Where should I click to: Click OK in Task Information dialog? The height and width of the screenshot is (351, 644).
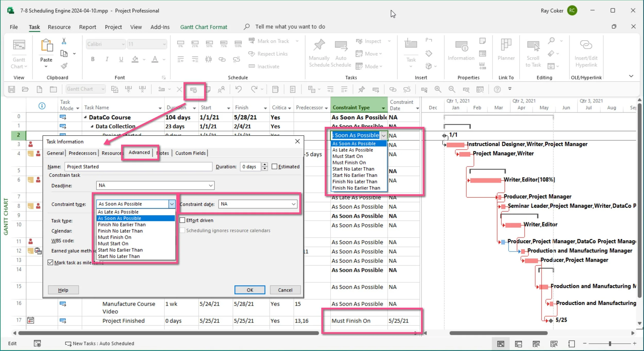[x=250, y=290]
